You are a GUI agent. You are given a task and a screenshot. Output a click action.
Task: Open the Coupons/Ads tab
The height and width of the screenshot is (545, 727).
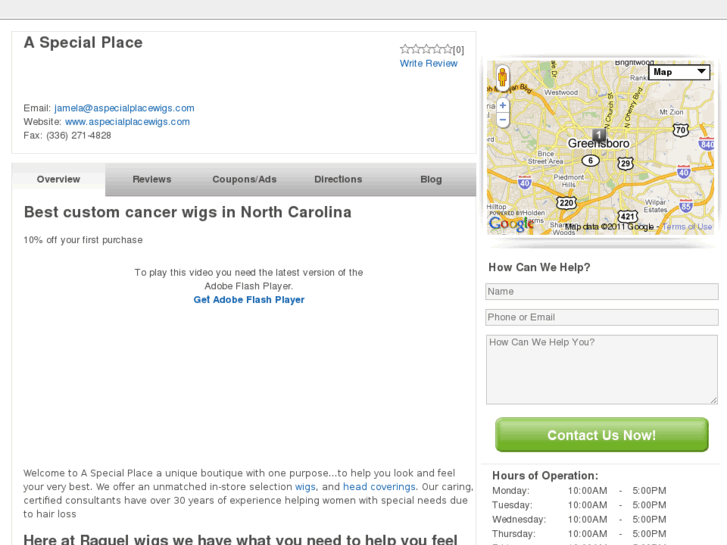pyautogui.click(x=244, y=180)
